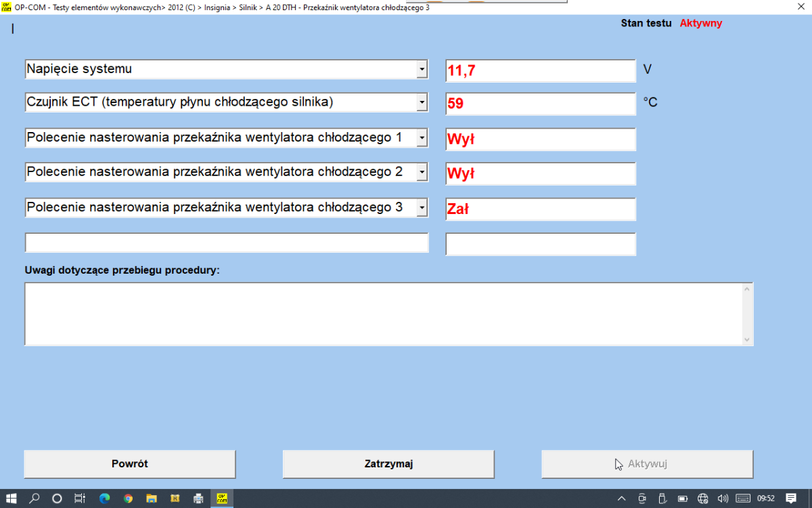Open dropdown arrow for przekaźnika wentylatora 1

pyautogui.click(x=422, y=137)
